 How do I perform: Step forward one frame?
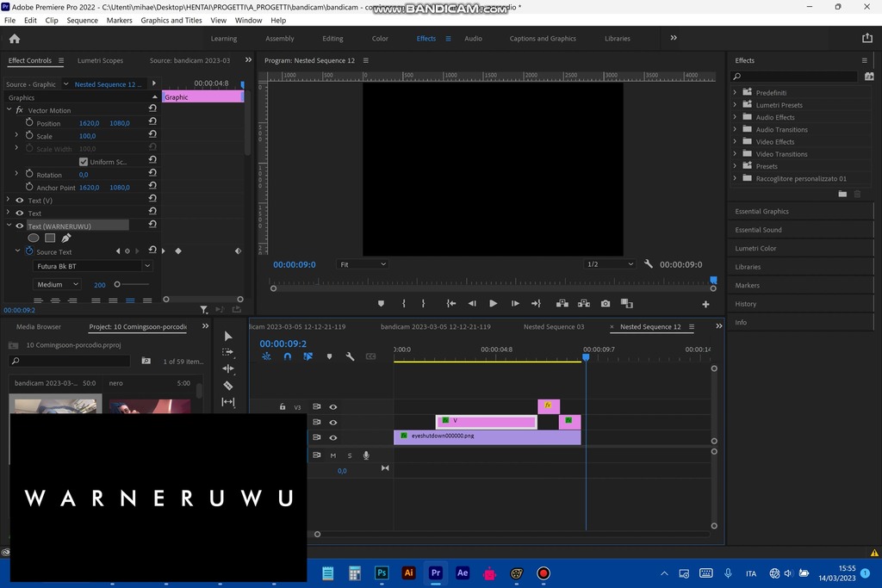click(x=515, y=304)
